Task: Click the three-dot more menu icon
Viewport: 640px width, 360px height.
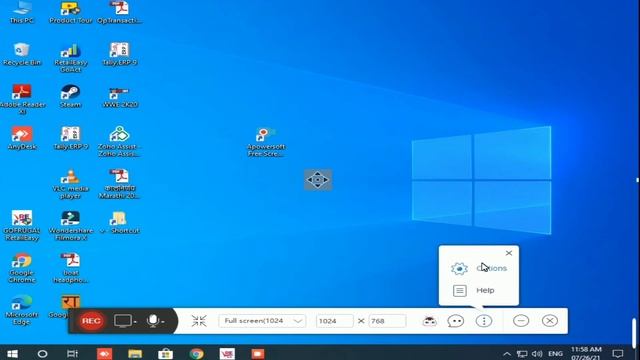Action: [x=484, y=321]
